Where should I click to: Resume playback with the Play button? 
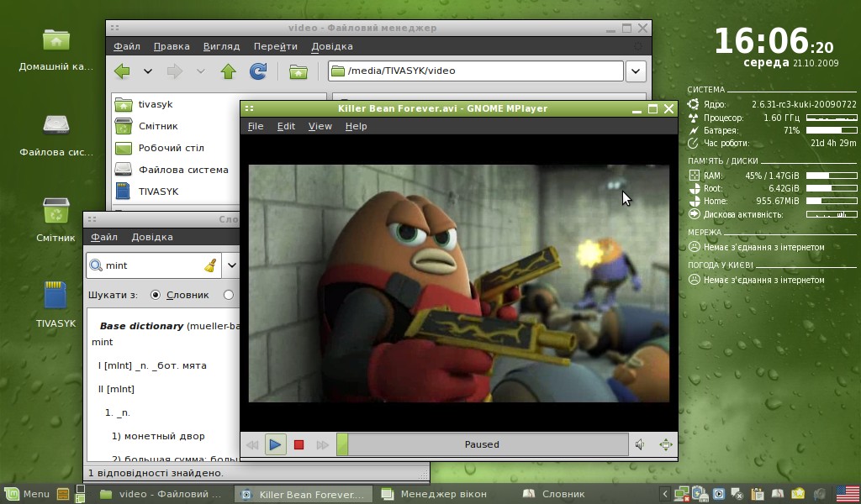tap(275, 444)
